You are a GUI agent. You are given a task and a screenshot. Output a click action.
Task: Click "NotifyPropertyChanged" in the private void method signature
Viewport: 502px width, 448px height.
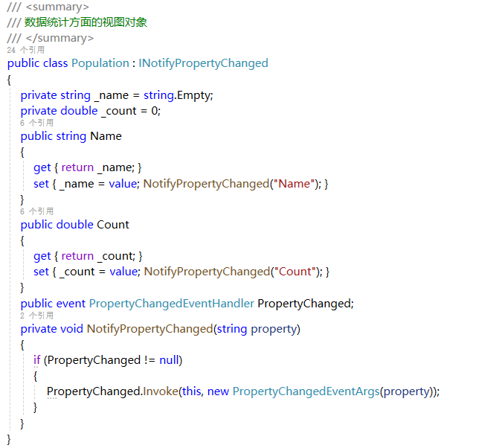[149, 329]
